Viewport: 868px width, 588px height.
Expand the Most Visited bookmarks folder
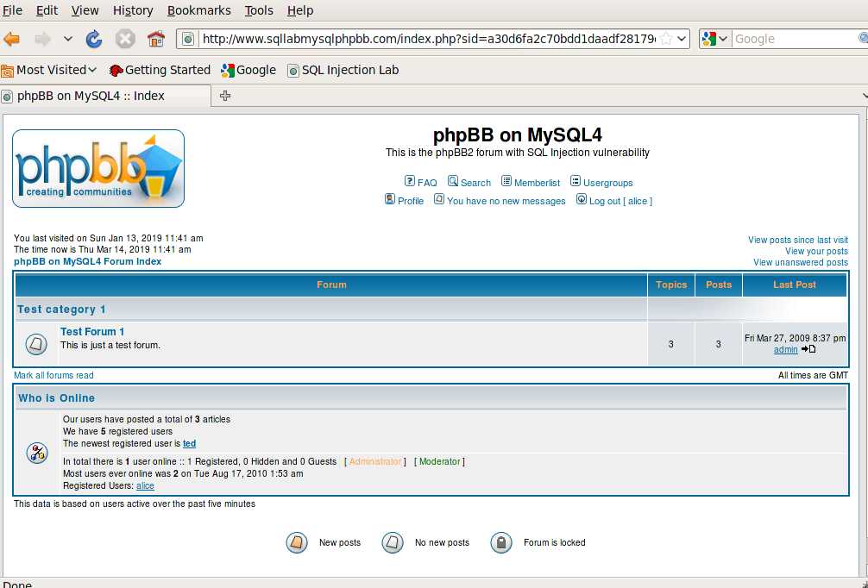(48, 70)
